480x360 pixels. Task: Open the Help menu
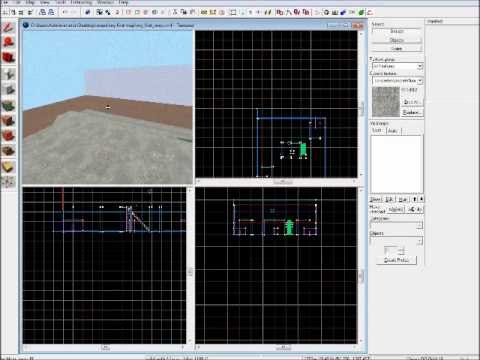(x=123, y=2)
